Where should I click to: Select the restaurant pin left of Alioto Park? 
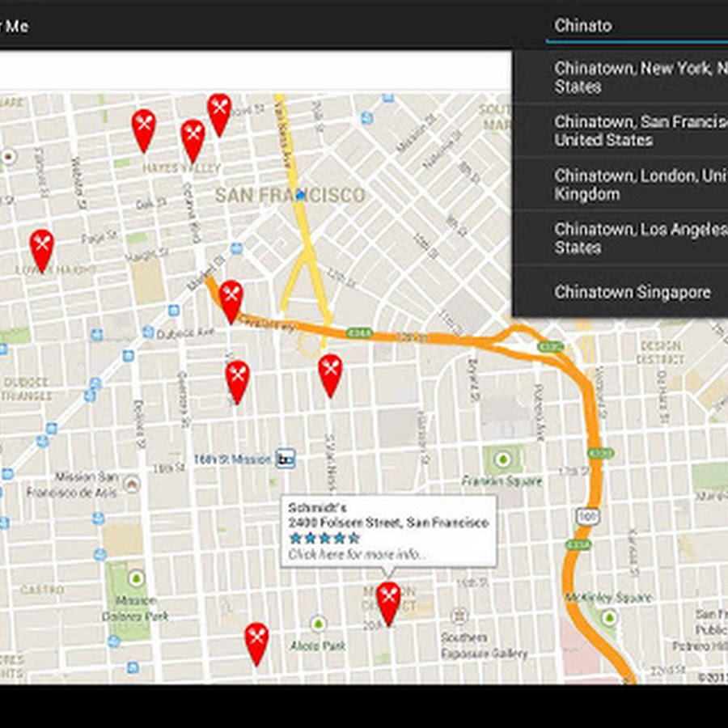tap(256, 644)
